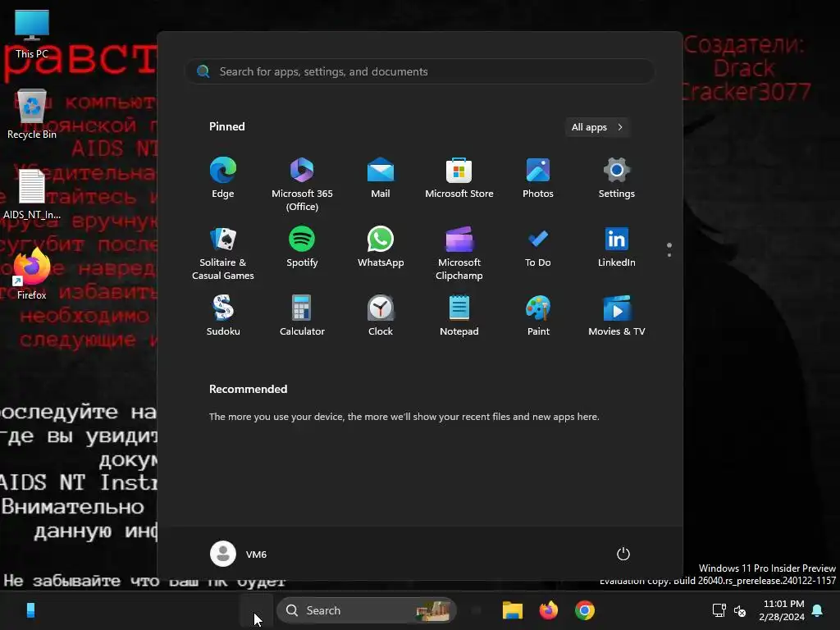Click the Start button on taskbar
840x630 pixels.
click(256, 610)
